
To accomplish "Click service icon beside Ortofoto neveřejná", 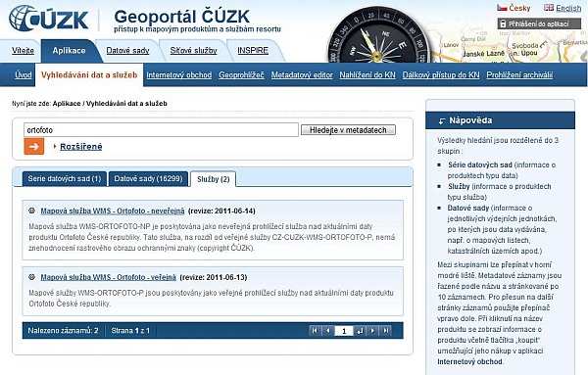I will (x=32, y=211).
